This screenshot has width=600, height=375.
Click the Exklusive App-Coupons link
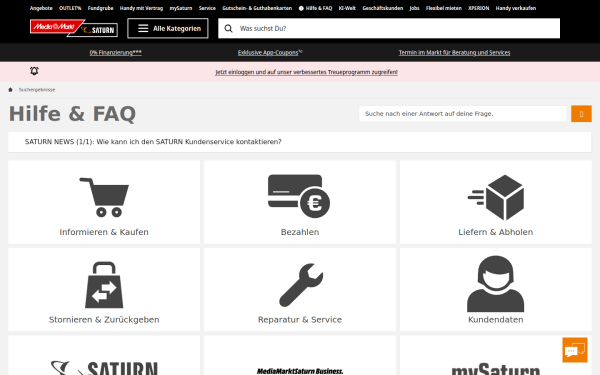point(270,52)
